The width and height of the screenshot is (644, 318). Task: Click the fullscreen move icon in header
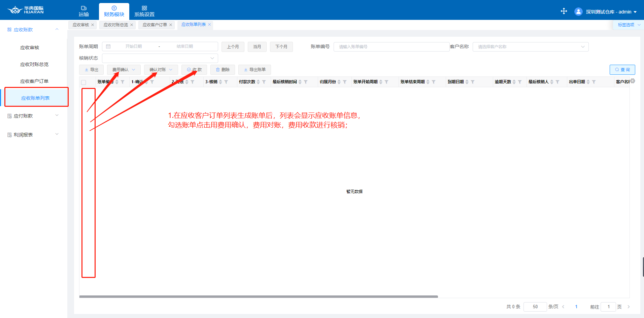tap(564, 11)
